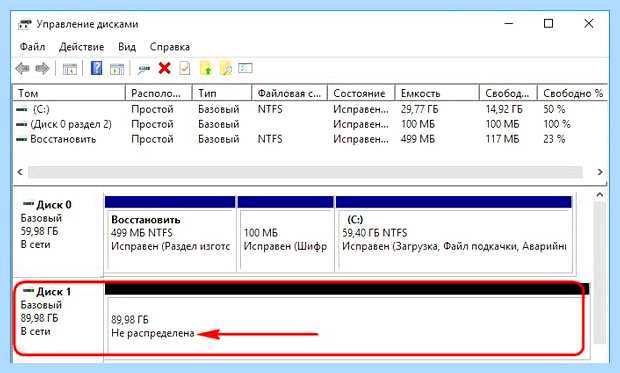Click the 499 МБ capacity cell in list
620x373 pixels.
418,139
